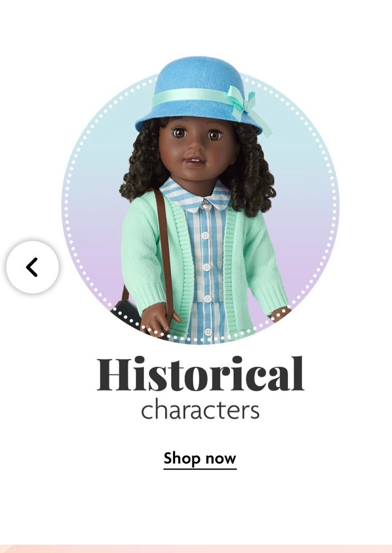Go to the previous carousel slide
This screenshot has height=553, width=392.
click(32, 267)
